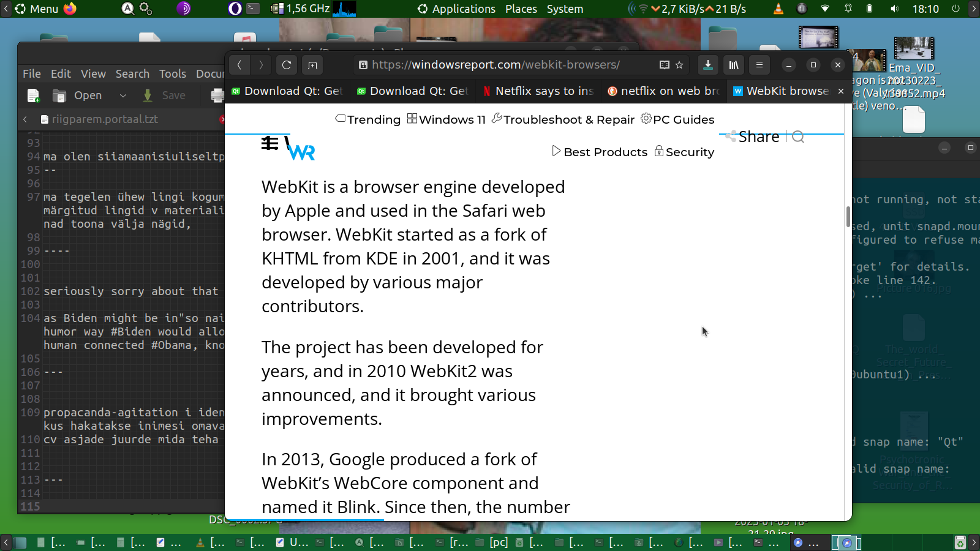Open the Tor Browser launcher in the panel
Viewport: 980px width, 551px height.
(184, 9)
